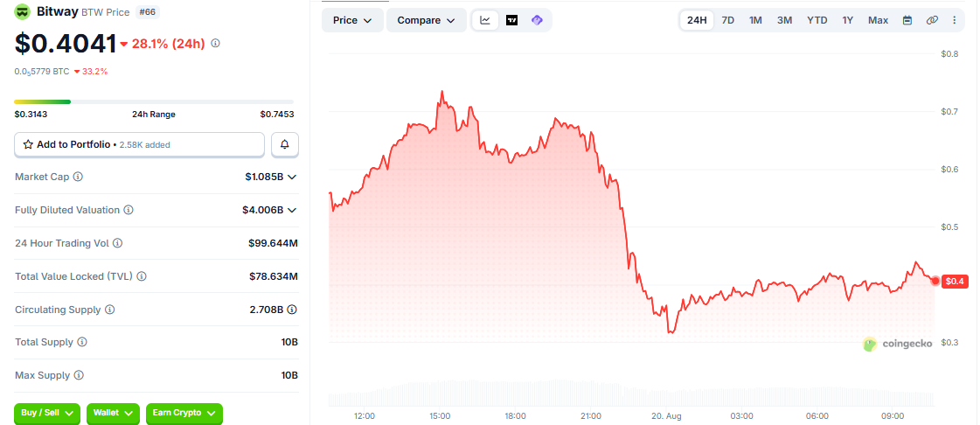The width and height of the screenshot is (980, 425).
Task: Expand the Fully Diluted Valuation chevron
Action: point(292,210)
